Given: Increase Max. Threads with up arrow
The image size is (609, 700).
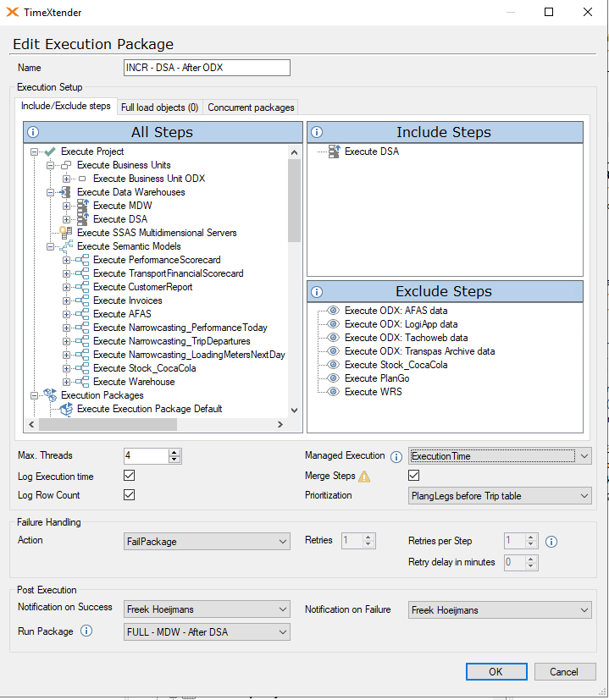Looking at the screenshot, I should [174, 452].
